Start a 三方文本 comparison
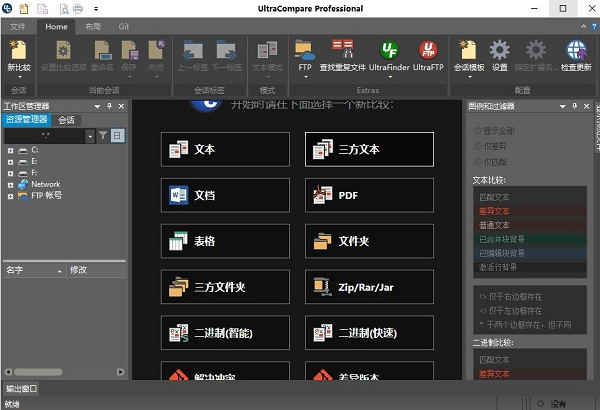Screen dimensions: 600x410 (369, 149)
